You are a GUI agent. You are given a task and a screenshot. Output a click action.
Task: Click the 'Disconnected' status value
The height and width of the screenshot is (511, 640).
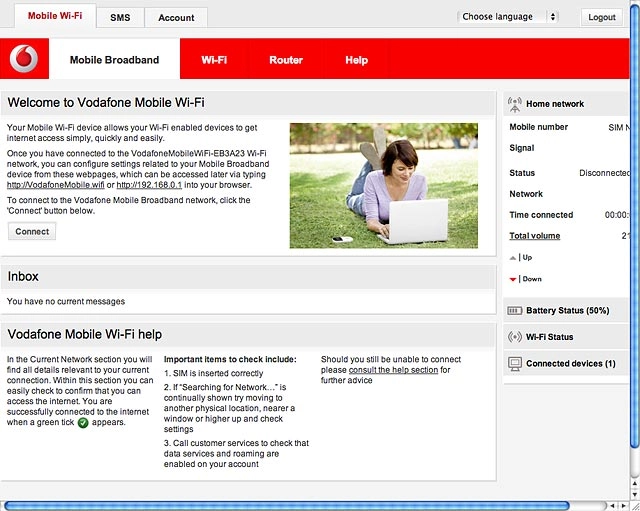click(x=604, y=173)
